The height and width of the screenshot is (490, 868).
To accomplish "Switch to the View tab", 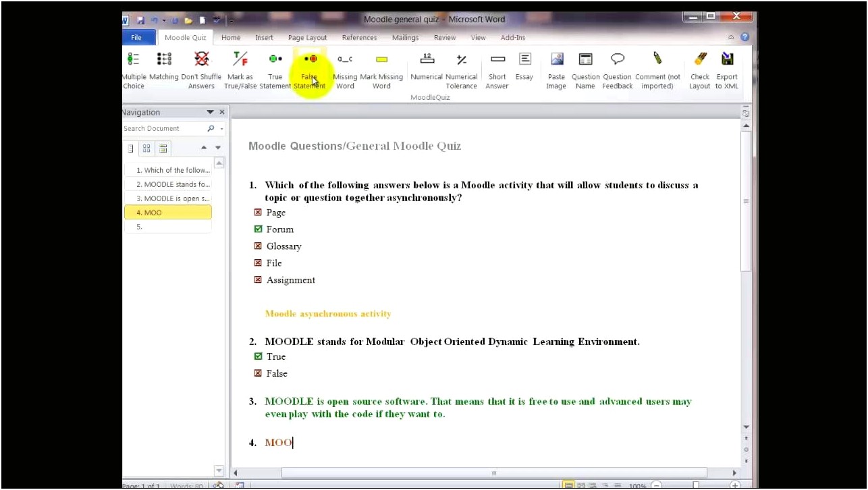I will click(x=478, y=38).
